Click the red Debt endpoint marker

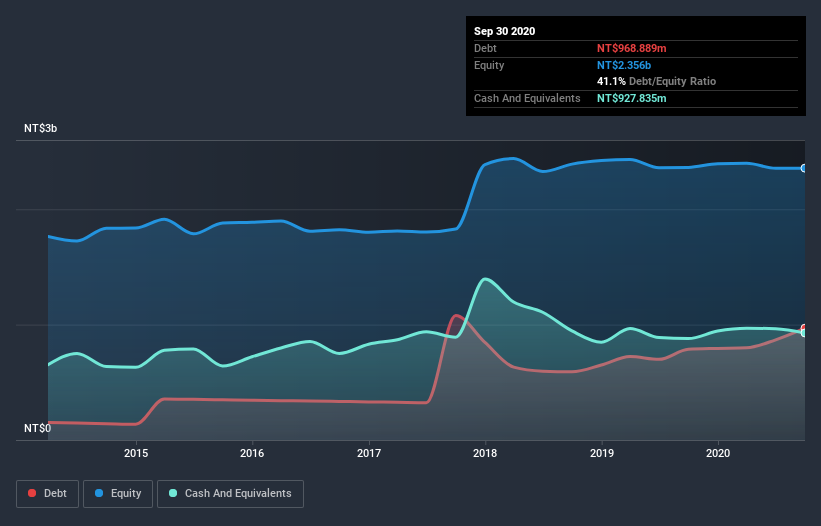click(x=804, y=328)
